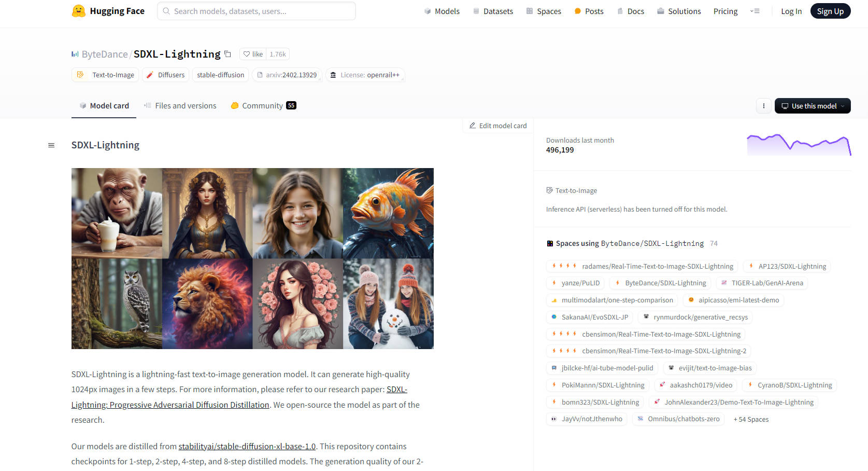
Task: Focus the search models input field
Action: [257, 11]
